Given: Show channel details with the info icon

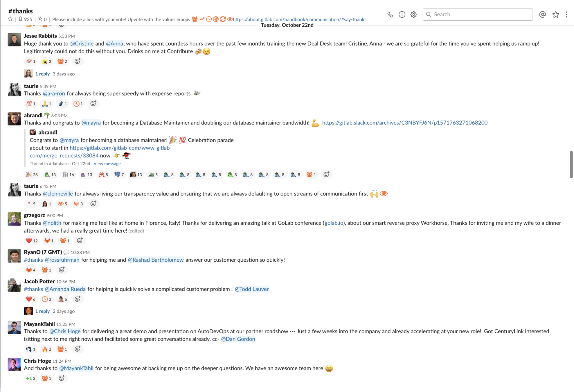Looking at the screenshot, I should [402, 15].
